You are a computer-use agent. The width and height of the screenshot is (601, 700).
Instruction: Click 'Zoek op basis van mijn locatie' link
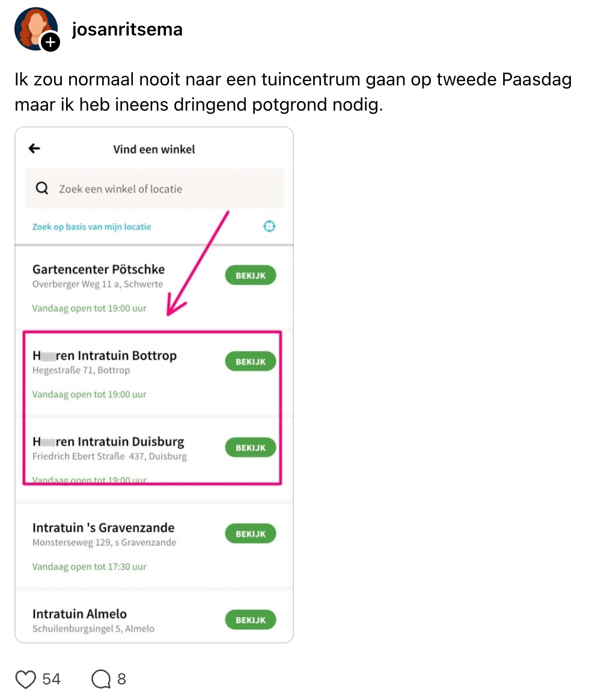[x=92, y=227]
